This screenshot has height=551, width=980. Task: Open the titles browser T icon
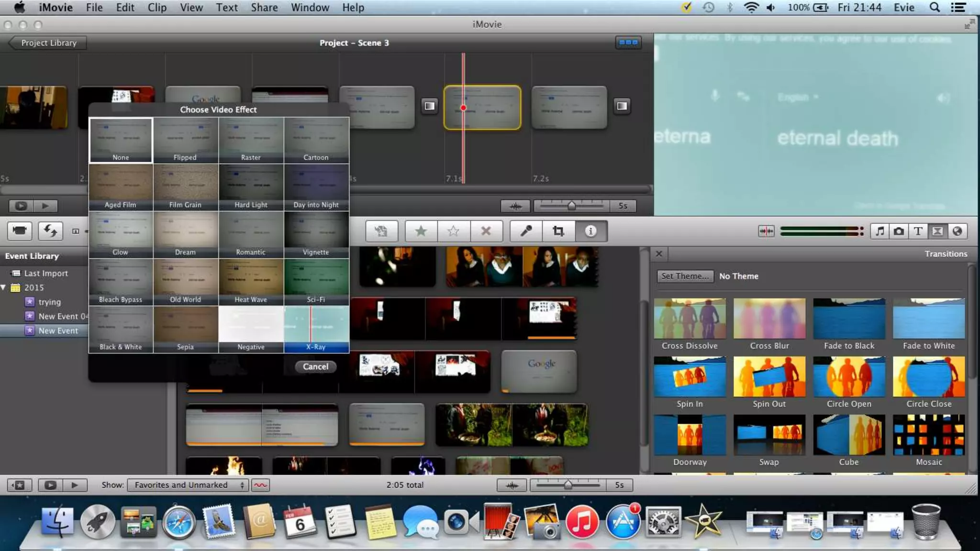(x=918, y=231)
